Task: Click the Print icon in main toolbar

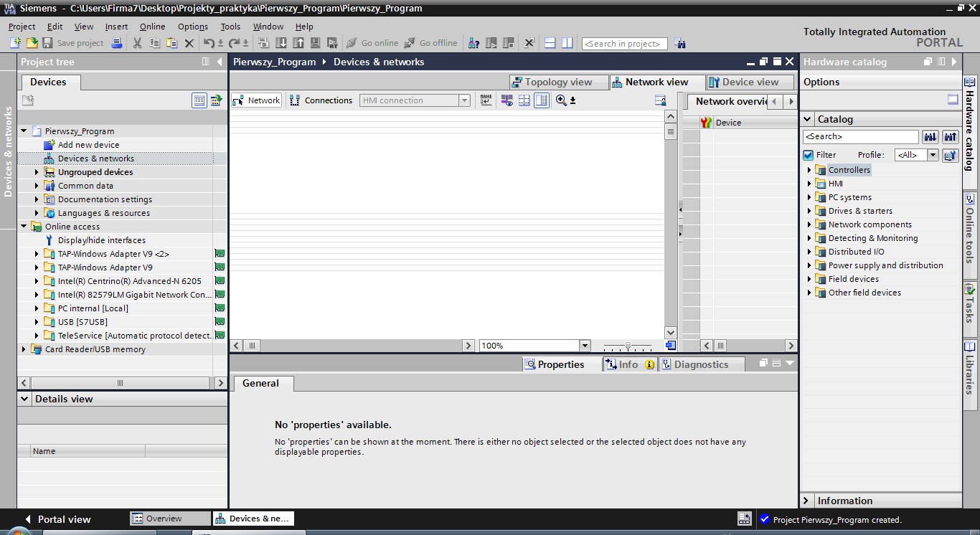Action: 117,43
